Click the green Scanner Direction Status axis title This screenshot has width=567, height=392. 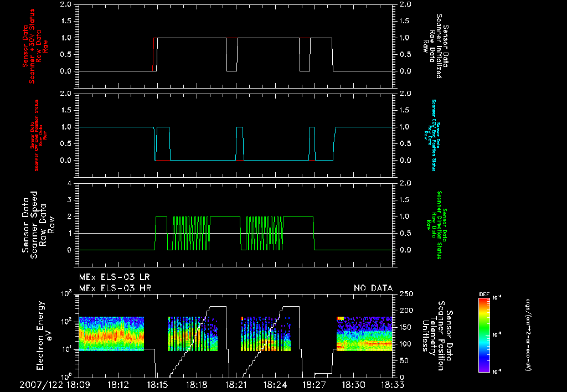[x=436, y=225]
